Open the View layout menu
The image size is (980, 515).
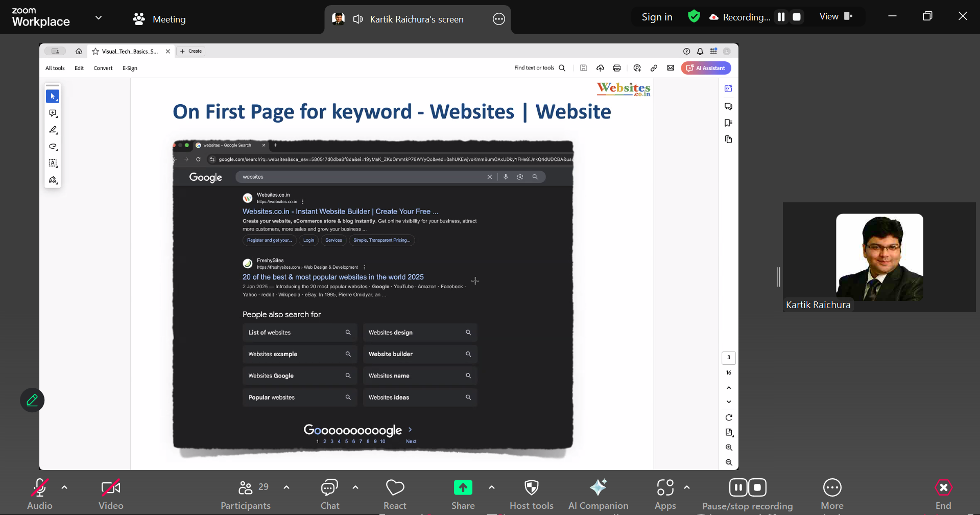coord(836,16)
